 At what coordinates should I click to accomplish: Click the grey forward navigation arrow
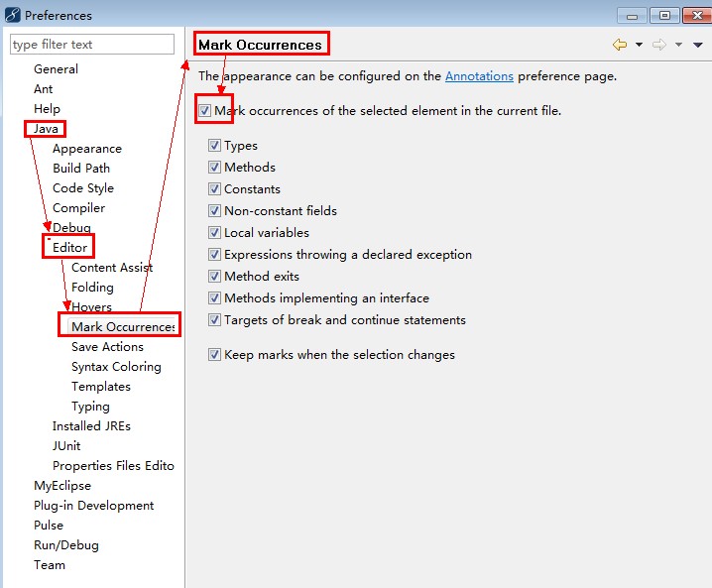[658, 45]
